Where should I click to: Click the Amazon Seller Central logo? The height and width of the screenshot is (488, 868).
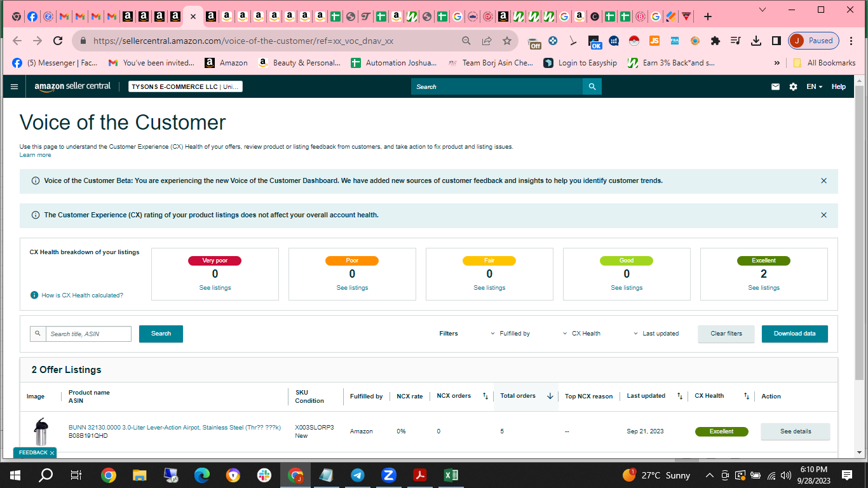coord(72,86)
